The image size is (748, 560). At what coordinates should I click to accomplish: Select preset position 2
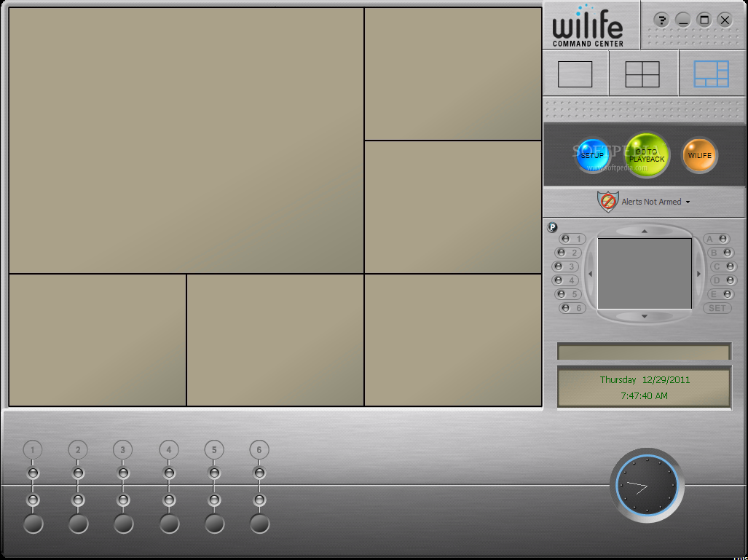569,253
